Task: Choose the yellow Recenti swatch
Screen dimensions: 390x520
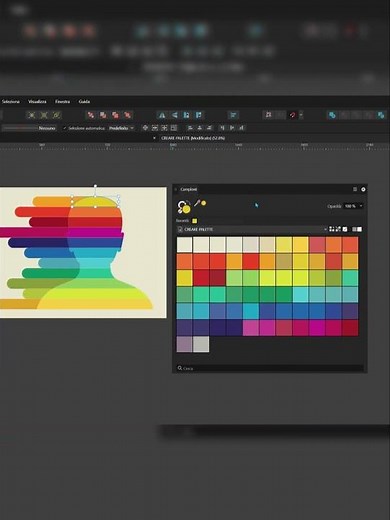Action: [x=195, y=221]
